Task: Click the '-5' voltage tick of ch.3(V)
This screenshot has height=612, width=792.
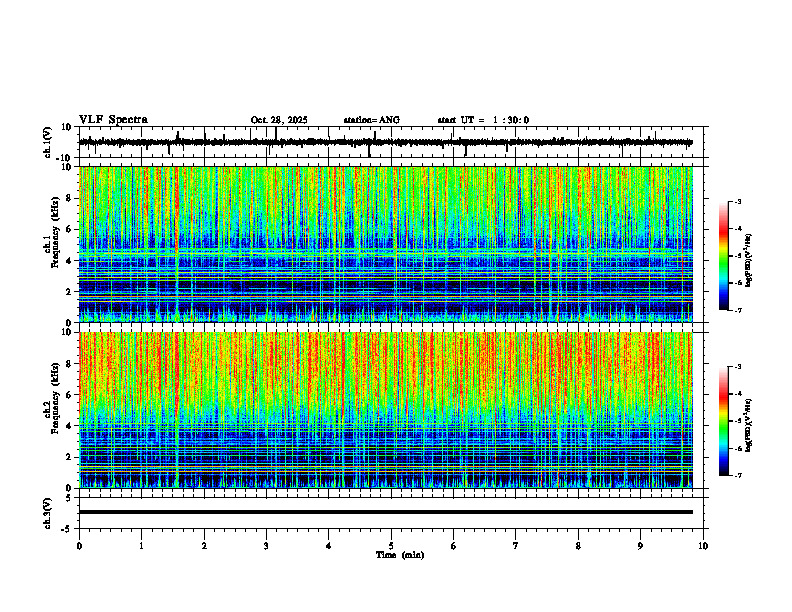Action: click(x=67, y=529)
